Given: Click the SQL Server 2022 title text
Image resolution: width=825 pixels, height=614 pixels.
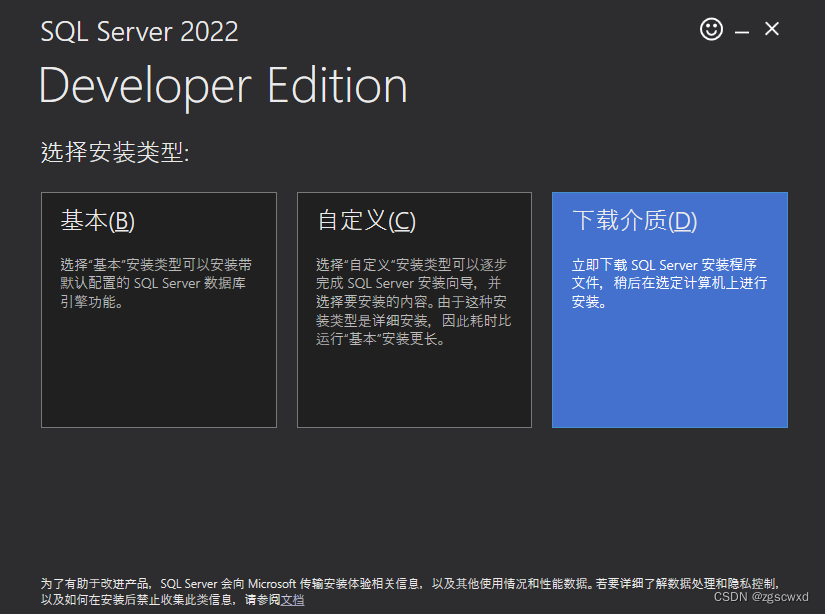Looking at the screenshot, I should pos(139,32).
